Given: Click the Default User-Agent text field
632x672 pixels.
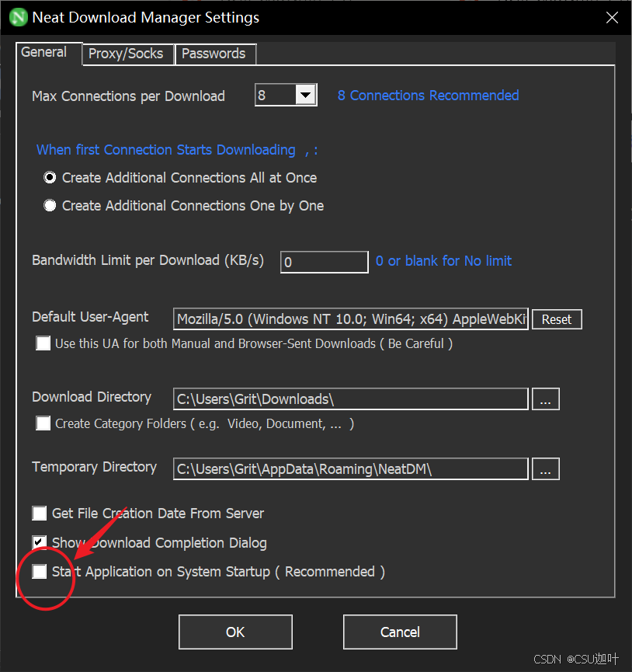Looking at the screenshot, I should tap(351, 319).
